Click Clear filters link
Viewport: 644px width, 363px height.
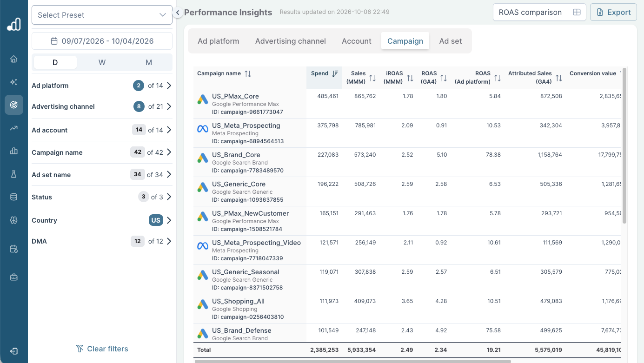coord(102,349)
